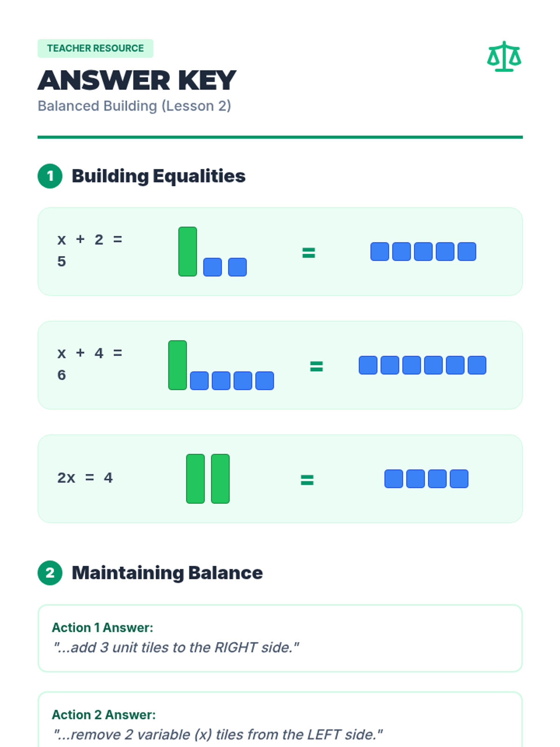Select the Balanced Building (Lesson 2) subtitle

(x=134, y=106)
